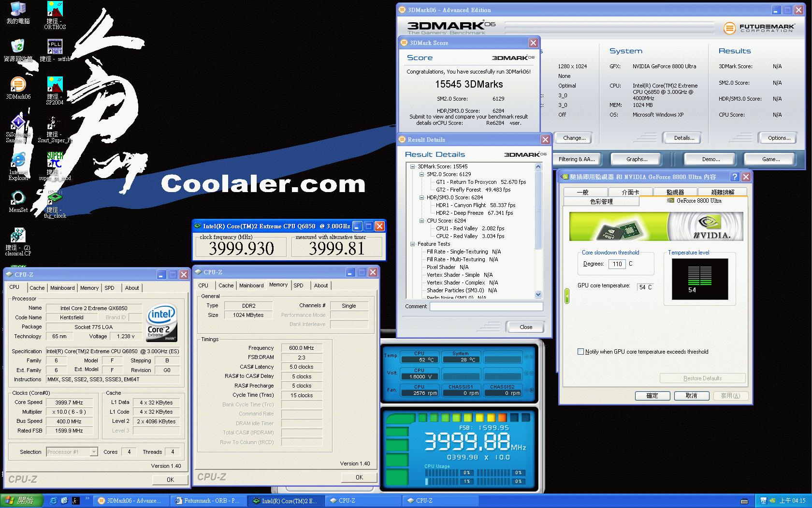Screen dimensions: 812x508
Task: Collapse the CPU Score tree node
Action: point(421,221)
